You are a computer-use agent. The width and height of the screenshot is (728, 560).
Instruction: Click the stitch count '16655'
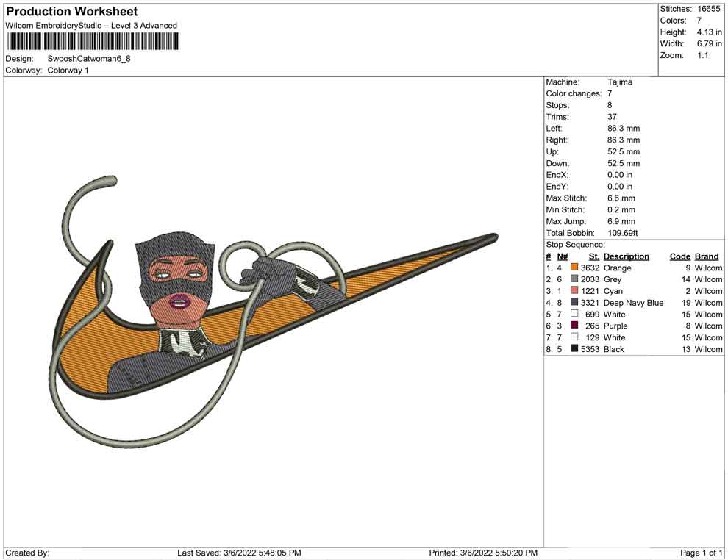pos(708,9)
